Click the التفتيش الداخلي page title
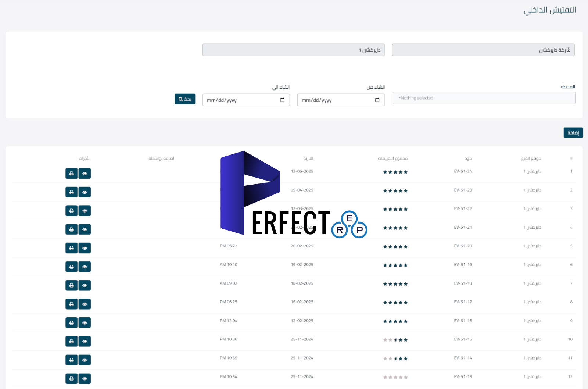The height and width of the screenshot is (389, 588). pyautogui.click(x=550, y=10)
